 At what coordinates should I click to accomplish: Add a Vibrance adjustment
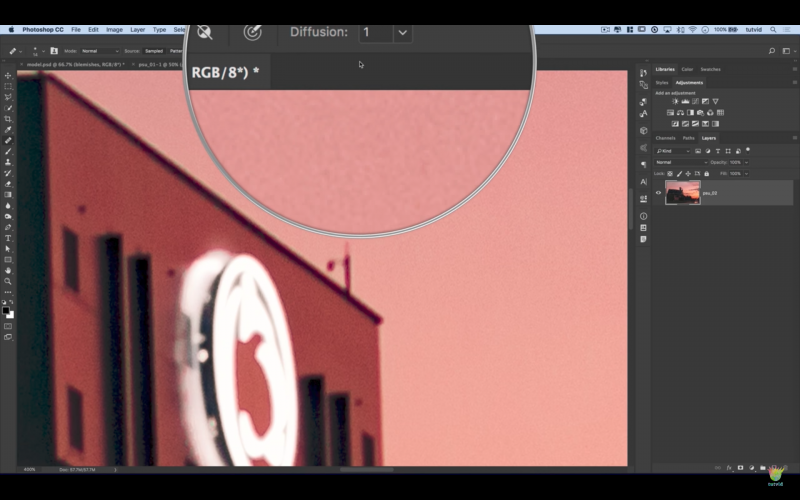click(715, 102)
